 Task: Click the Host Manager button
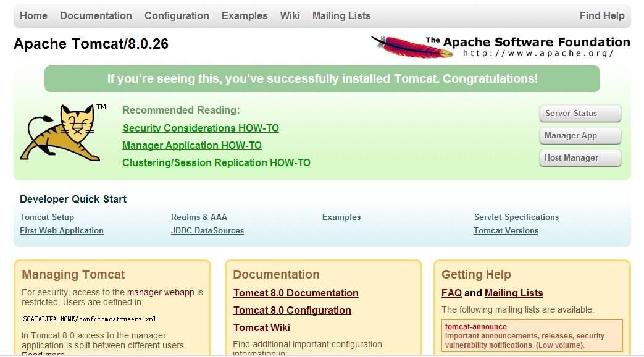click(x=580, y=157)
